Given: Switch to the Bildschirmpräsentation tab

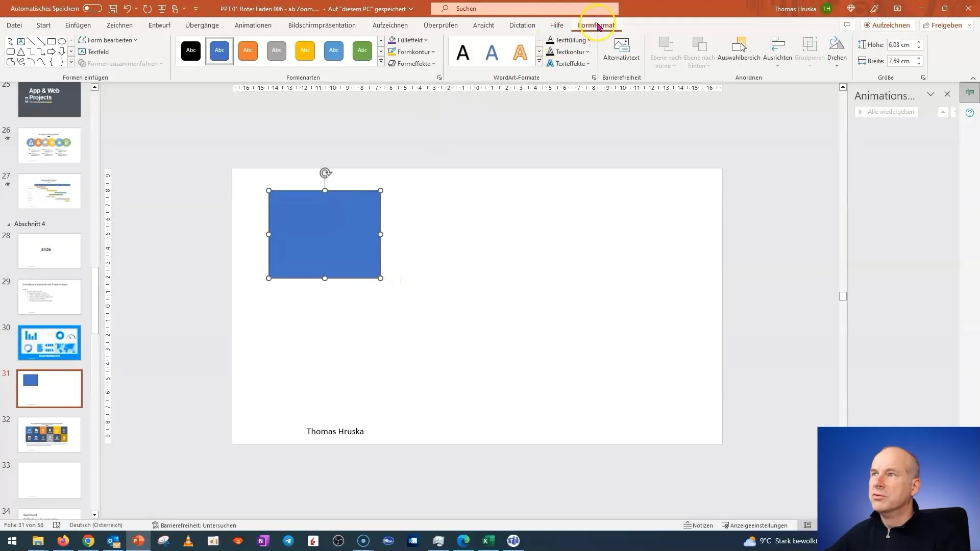Looking at the screenshot, I should pos(322,25).
